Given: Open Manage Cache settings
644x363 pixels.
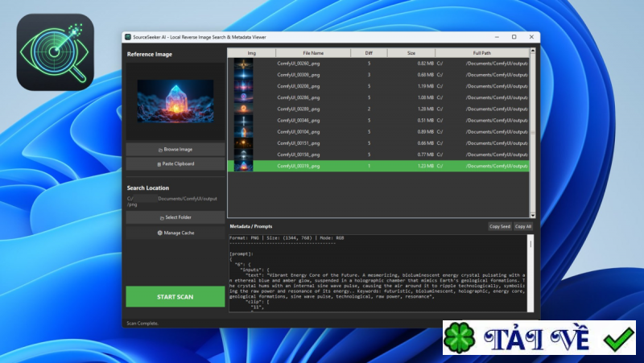Looking at the screenshot, I should tap(175, 233).
